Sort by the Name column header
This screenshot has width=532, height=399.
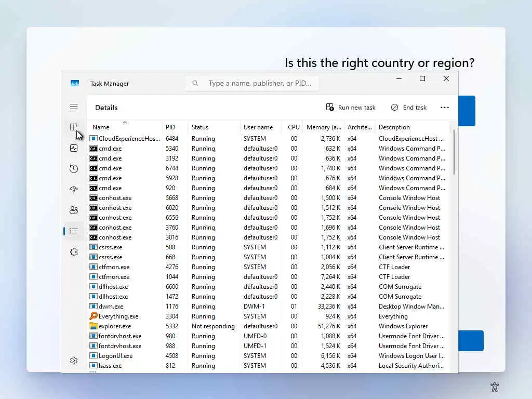coord(124,127)
